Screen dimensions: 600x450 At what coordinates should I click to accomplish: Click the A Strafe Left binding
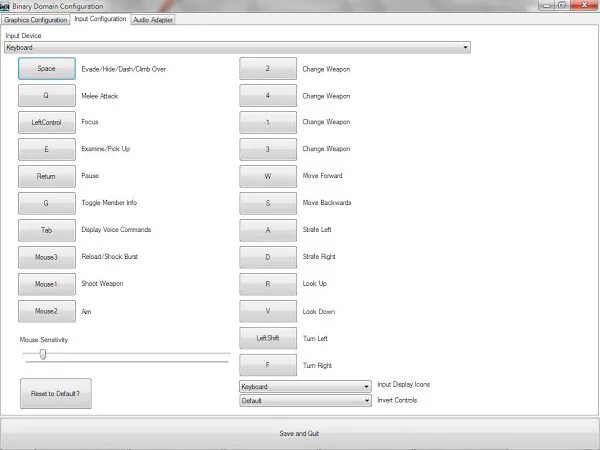coord(268,230)
